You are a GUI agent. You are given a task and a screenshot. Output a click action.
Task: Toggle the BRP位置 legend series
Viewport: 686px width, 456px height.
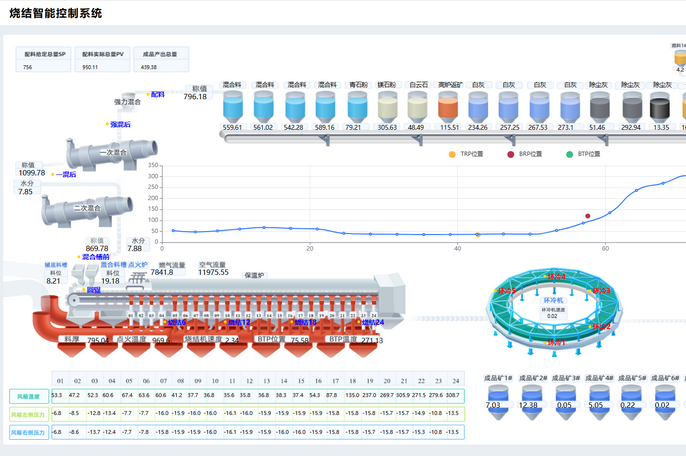pyautogui.click(x=525, y=155)
